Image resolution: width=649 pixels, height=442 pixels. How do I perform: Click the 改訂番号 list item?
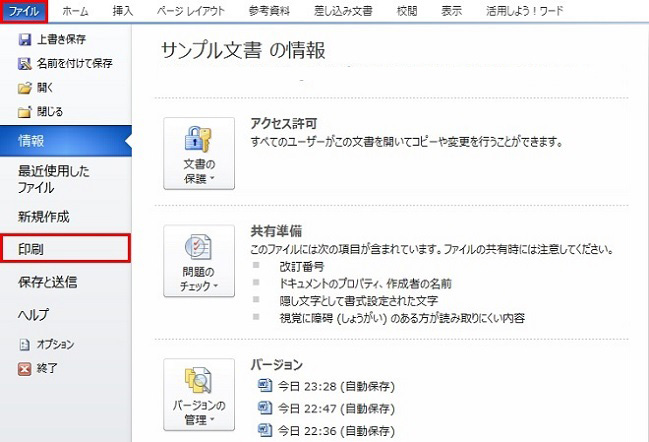pyautogui.click(x=302, y=267)
